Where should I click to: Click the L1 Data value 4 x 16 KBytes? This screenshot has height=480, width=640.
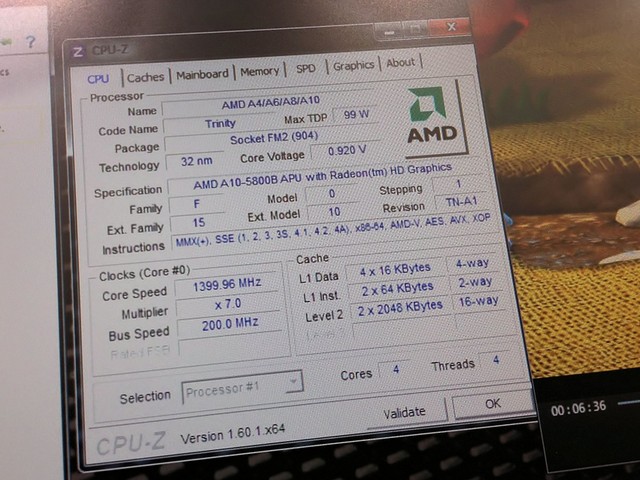pos(395,270)
